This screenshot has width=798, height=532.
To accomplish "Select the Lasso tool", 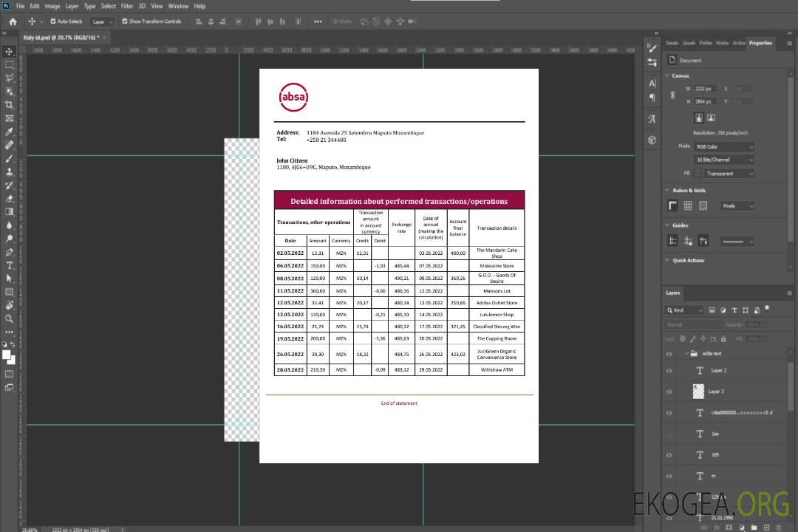I will pyautogui.click(x=10, y=78).
